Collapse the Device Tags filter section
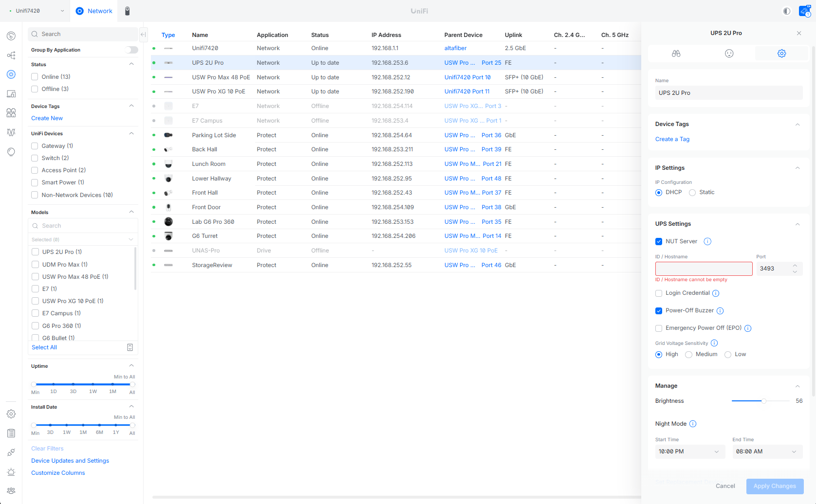 (x=131, y=106)
